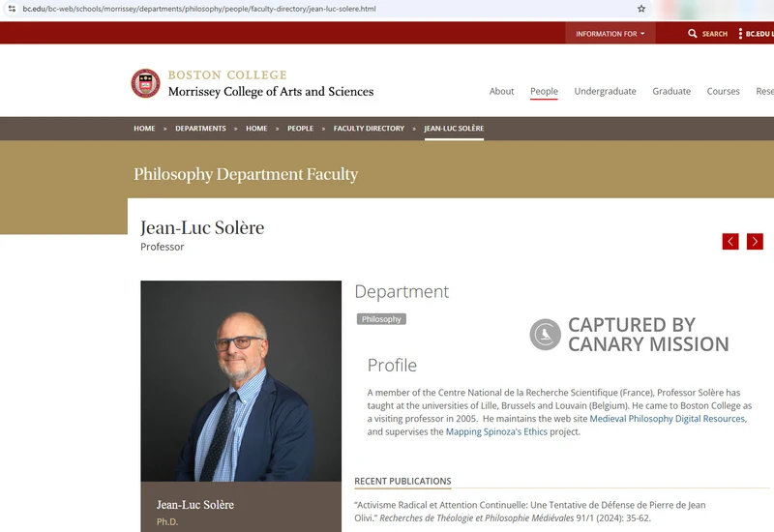Go to next faculty profile arrow
Screen dimensions: 774x532
[755, 242]
